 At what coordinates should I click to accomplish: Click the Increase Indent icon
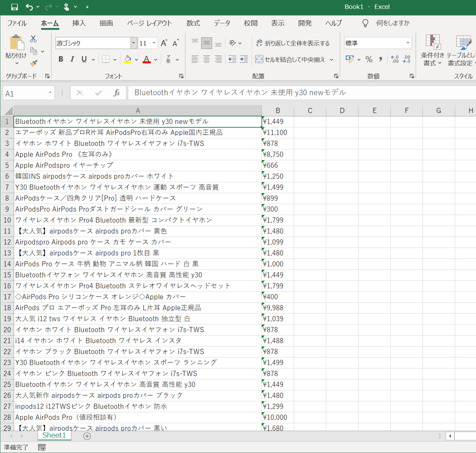[x=244, y=59]
